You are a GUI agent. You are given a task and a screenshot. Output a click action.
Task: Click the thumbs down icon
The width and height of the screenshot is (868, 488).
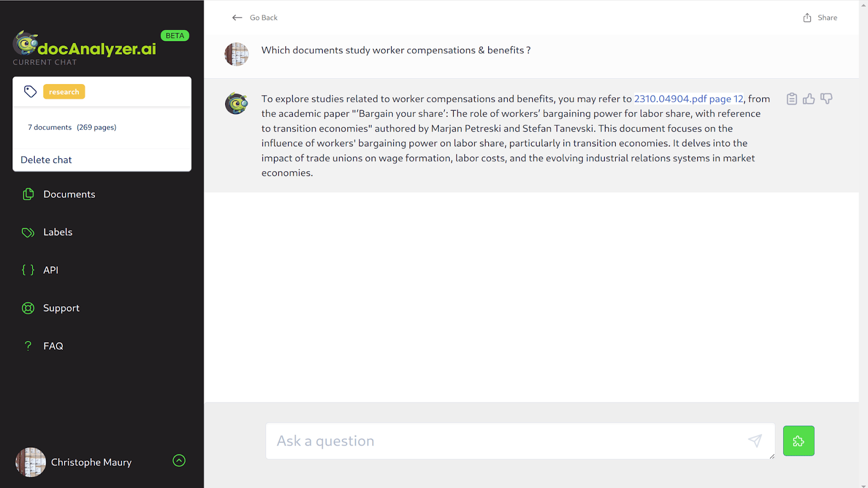point(826,99)
